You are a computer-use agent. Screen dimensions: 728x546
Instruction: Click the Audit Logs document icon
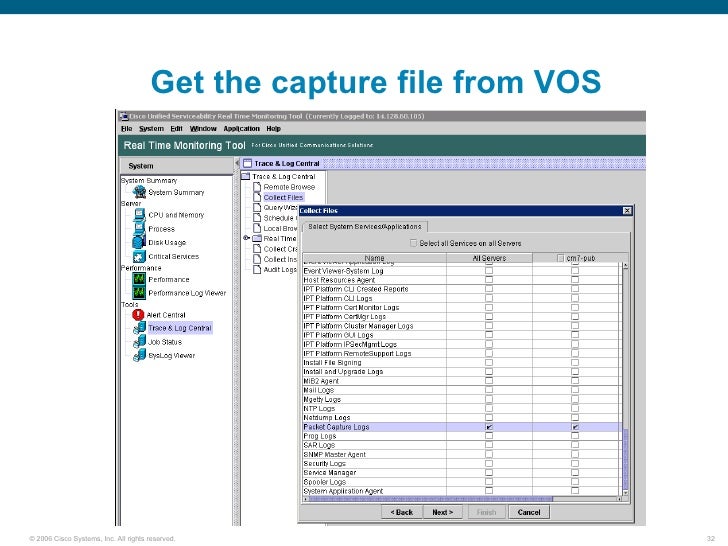(x=257, y=269)
